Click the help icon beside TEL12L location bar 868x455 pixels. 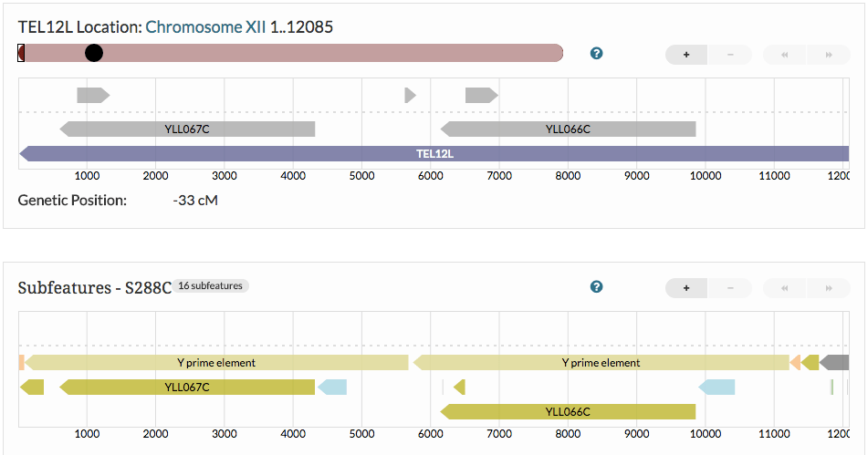pos(597,54)
